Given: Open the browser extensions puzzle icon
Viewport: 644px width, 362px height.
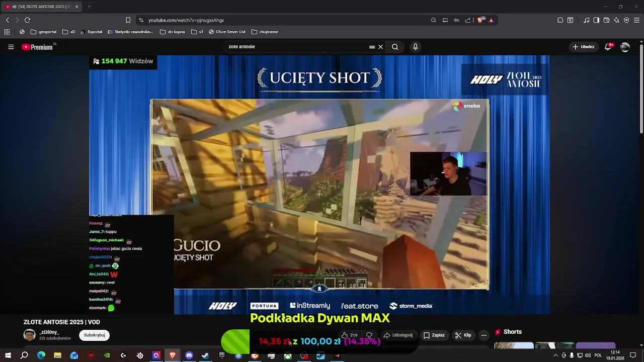Looking at the screenshot, I should 560,20.
